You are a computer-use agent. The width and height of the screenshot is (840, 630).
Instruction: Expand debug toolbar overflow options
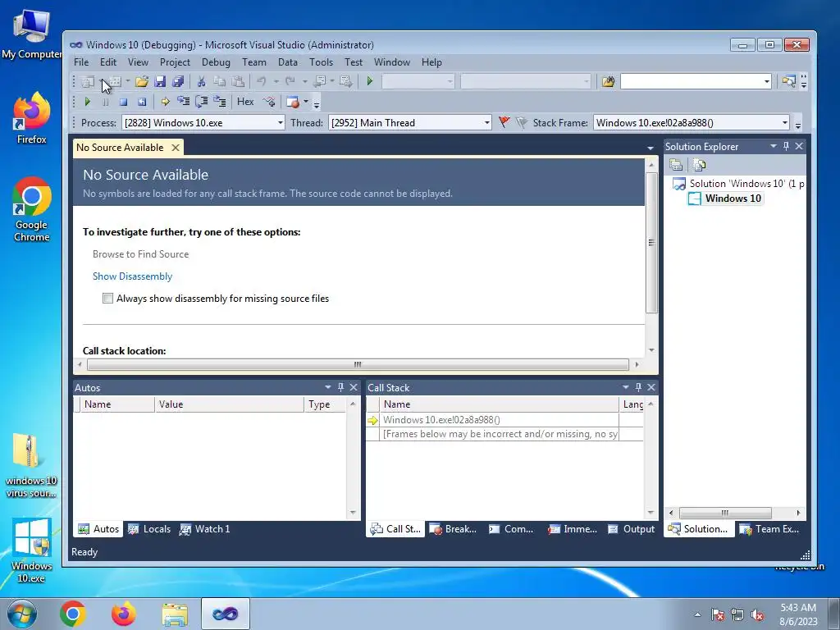(316, 104)
